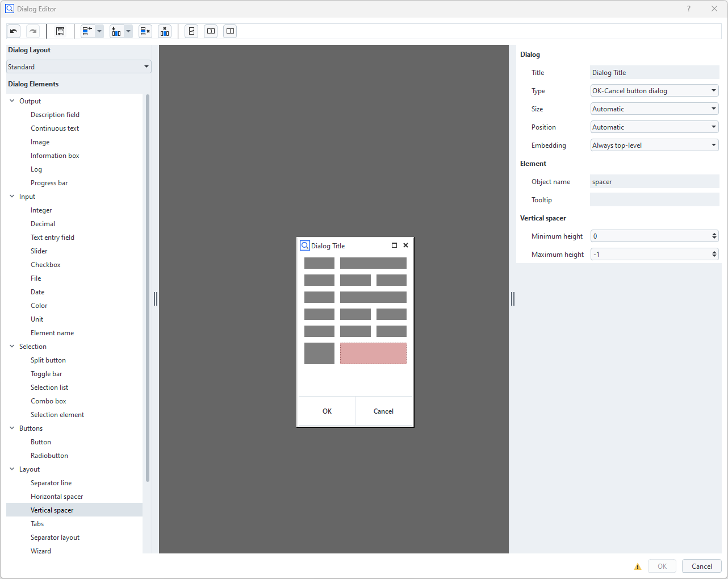Click the last toolbar icon showing two side-by-side cells
728x579 pixels.
coord(230,31)
